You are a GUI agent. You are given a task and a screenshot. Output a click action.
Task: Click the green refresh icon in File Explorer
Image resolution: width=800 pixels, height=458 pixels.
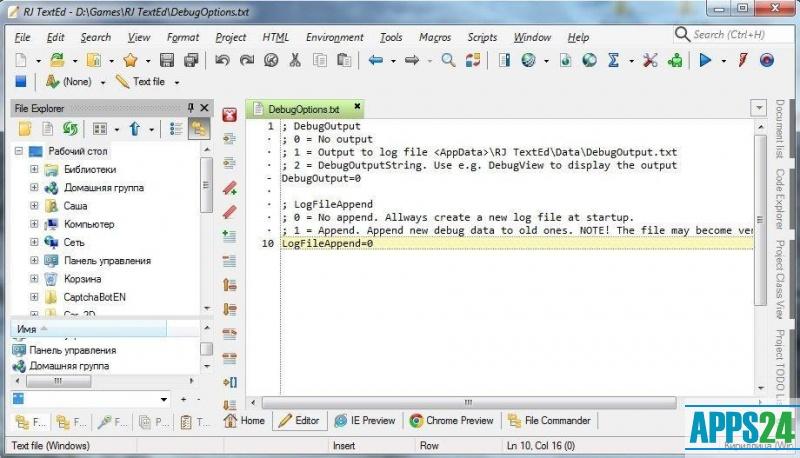(x=70, y=128)
